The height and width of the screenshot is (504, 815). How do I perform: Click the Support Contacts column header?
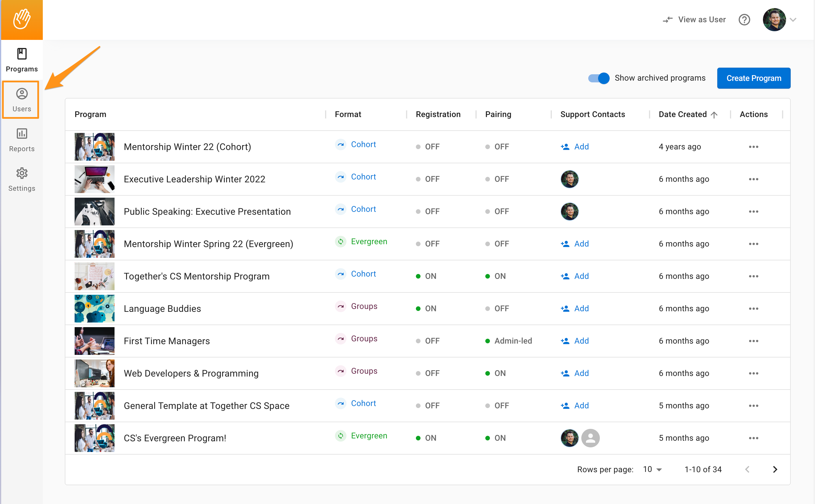[593, 114]
